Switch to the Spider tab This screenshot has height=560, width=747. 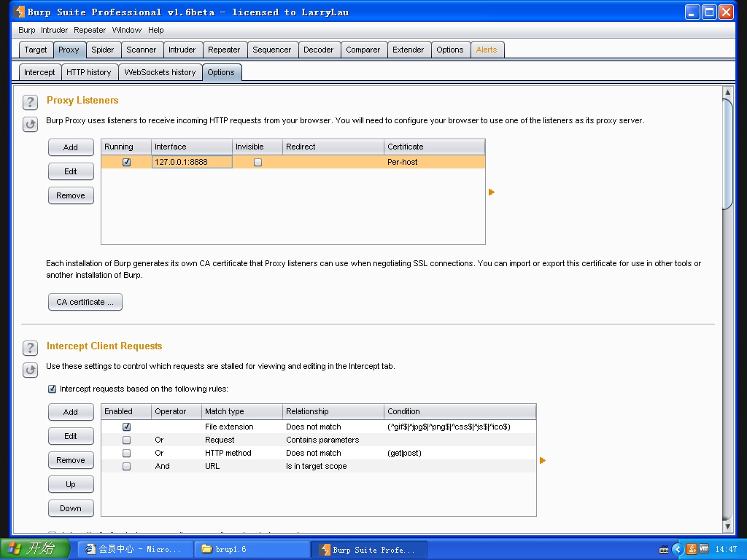pos(102,50)
